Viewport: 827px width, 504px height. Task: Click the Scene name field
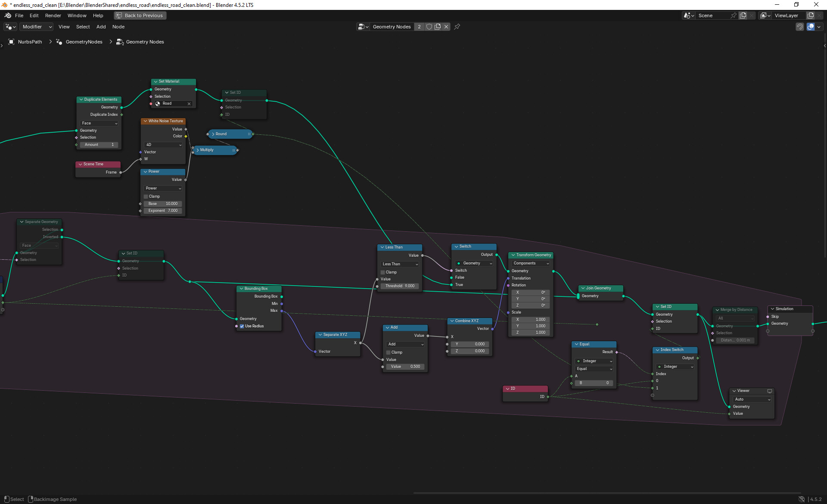(x=713, y=16)
